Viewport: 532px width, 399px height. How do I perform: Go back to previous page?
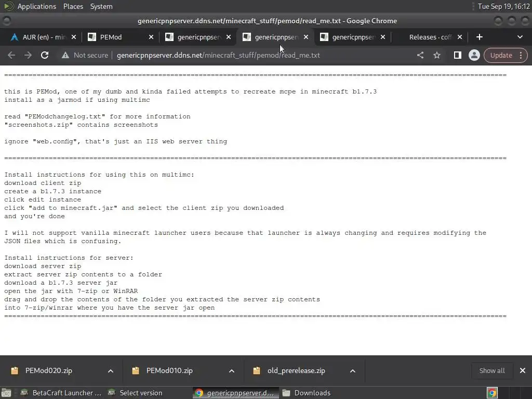click(x=11, y=55)
